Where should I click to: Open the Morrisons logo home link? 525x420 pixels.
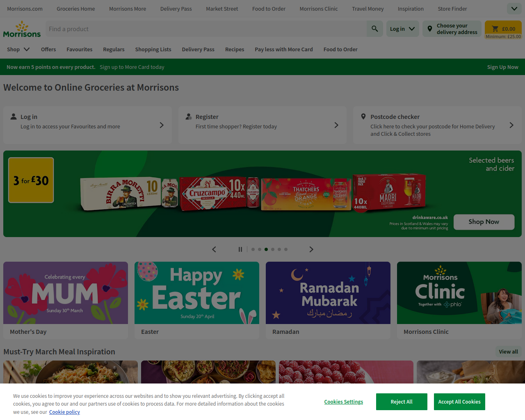22,29
